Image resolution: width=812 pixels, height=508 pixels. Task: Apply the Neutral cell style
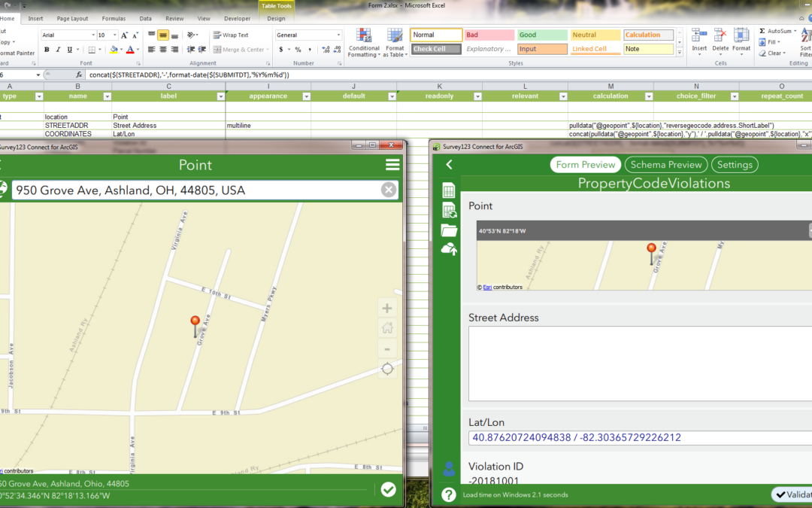pyautogui.click(x=595, y=35)
